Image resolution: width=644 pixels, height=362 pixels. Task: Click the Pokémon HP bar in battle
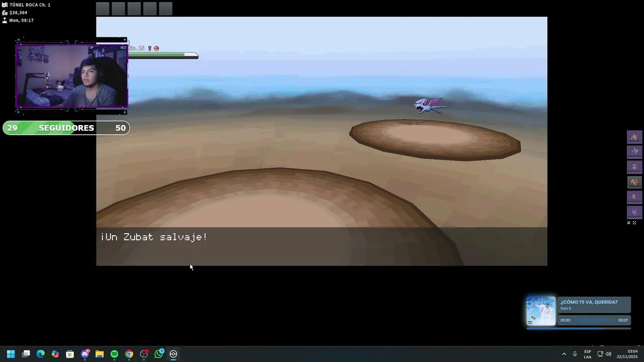(163, 56)
